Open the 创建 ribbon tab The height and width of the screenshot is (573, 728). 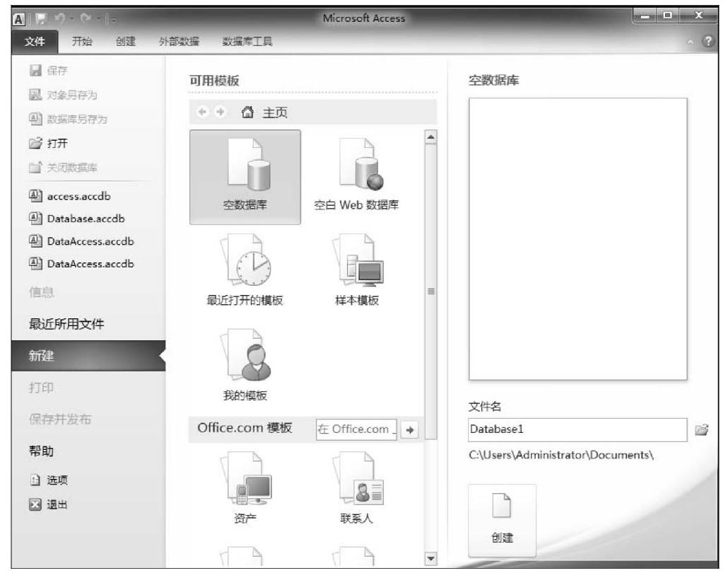[125, 41]
